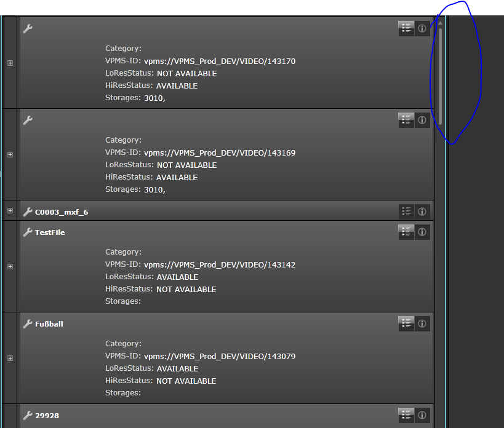This screenshot has height=428, width=504.
Task: Expand the C0003_mxf_6 row
Action: pyautogui.click(x=10, y=211)
